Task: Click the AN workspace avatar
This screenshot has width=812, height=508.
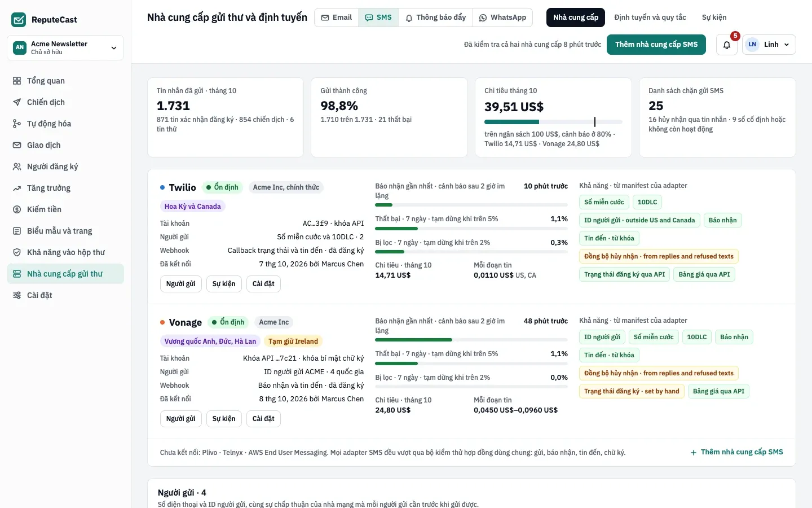Action: point(20,47)
